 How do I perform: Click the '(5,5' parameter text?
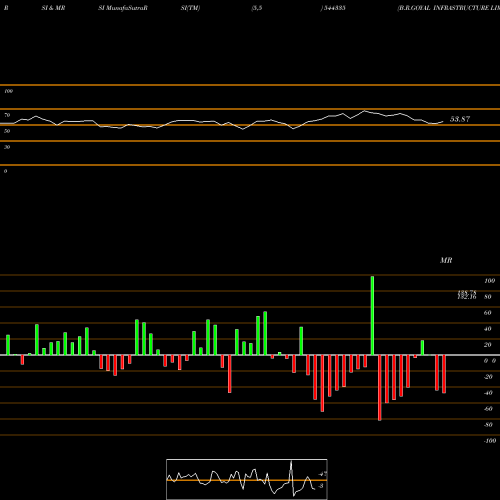pos(257,8)
